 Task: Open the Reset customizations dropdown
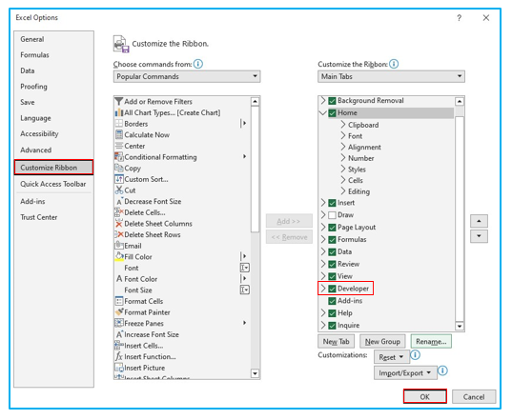coord(391,357)
